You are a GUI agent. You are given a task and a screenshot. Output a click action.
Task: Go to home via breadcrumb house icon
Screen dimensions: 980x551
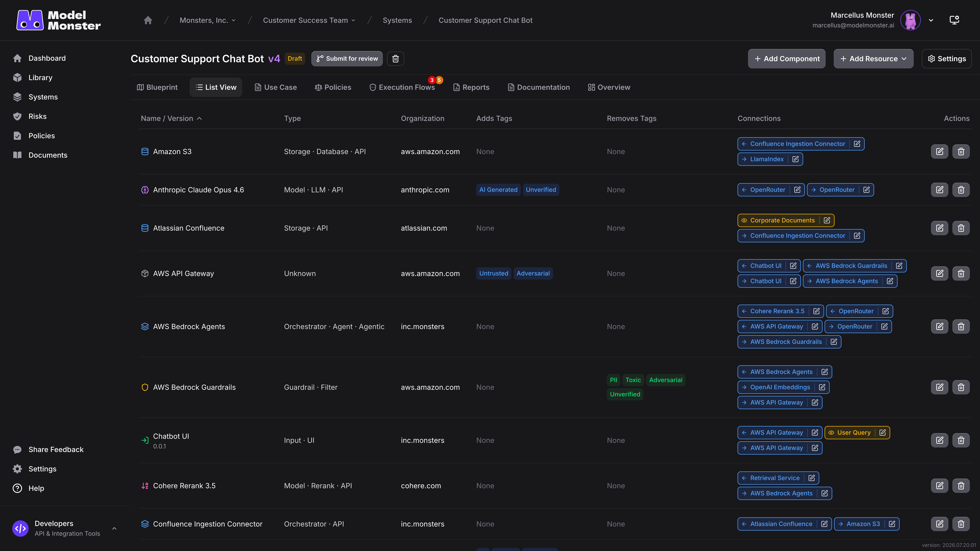tap(148, 20)
